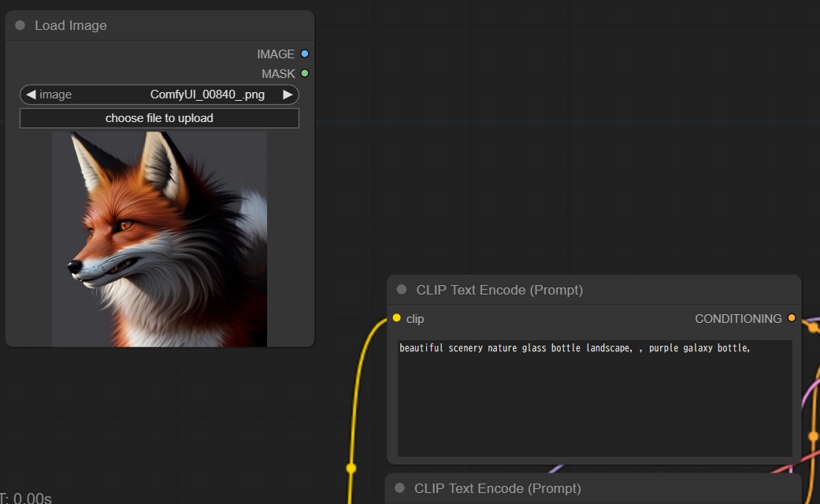Open the ComfyUI_00840_.png image dropdown
The image size is (820, 504).
pos(206,94)
